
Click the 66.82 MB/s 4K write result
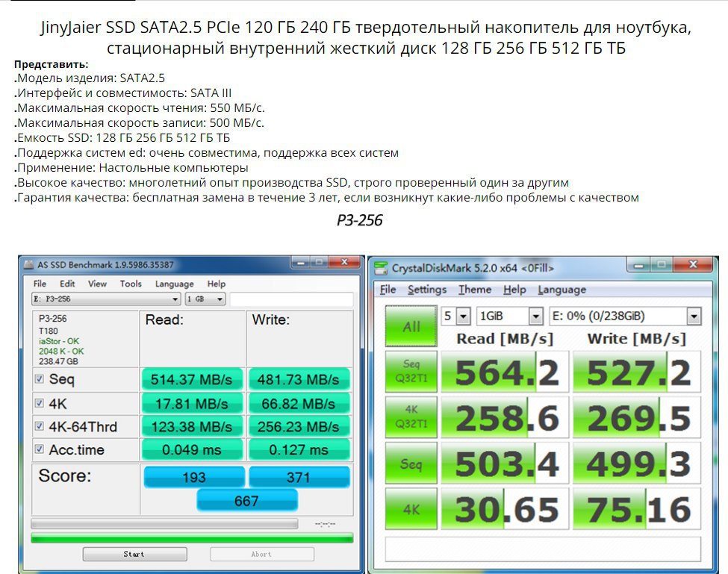tap(299, 403)
